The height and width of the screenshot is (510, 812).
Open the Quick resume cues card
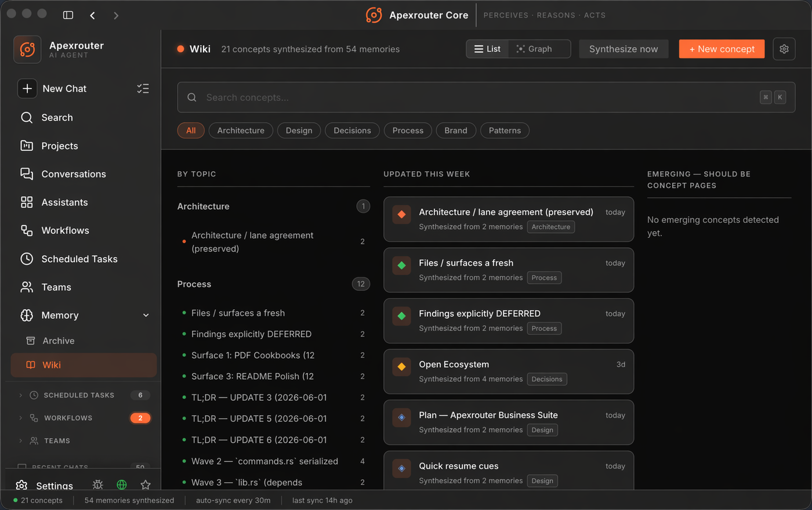[x=509, y=471]
